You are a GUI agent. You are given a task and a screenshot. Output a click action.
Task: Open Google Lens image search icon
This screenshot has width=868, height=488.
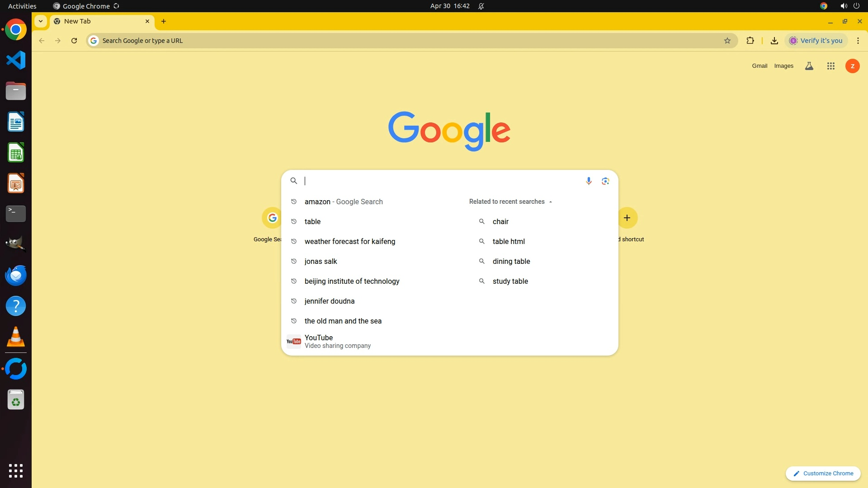[x=605, y=181]
